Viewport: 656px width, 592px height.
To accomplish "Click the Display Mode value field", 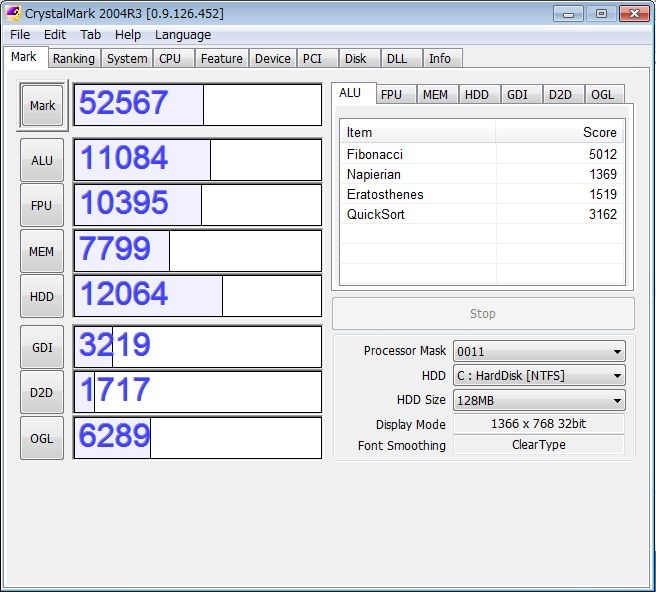I will pyautogui.click(x=538, y=424).
